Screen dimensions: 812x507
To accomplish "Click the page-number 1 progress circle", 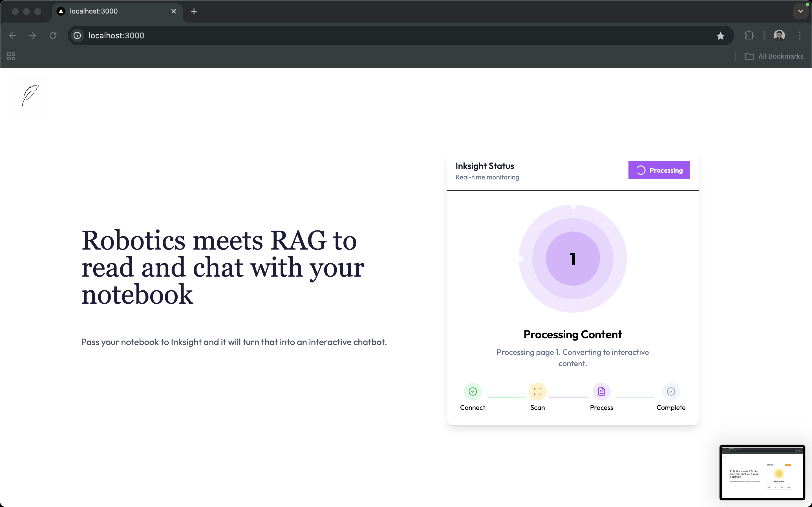I will [573, 259].
